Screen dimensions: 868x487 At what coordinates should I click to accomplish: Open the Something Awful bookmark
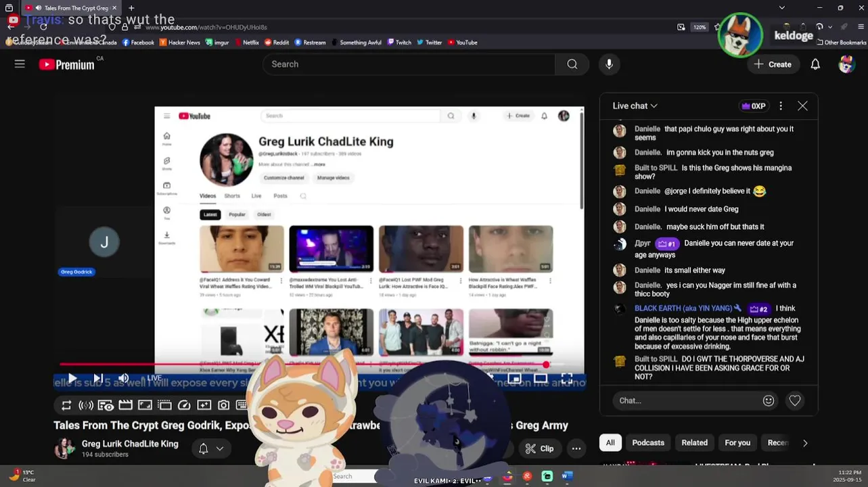click(357, 43)
